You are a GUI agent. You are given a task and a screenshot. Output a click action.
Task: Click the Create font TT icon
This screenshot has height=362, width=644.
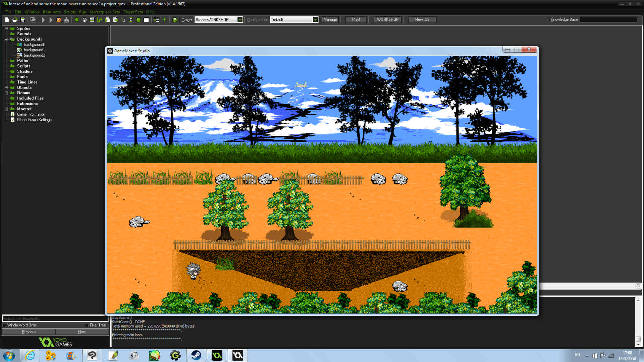(x=123, y=20)
